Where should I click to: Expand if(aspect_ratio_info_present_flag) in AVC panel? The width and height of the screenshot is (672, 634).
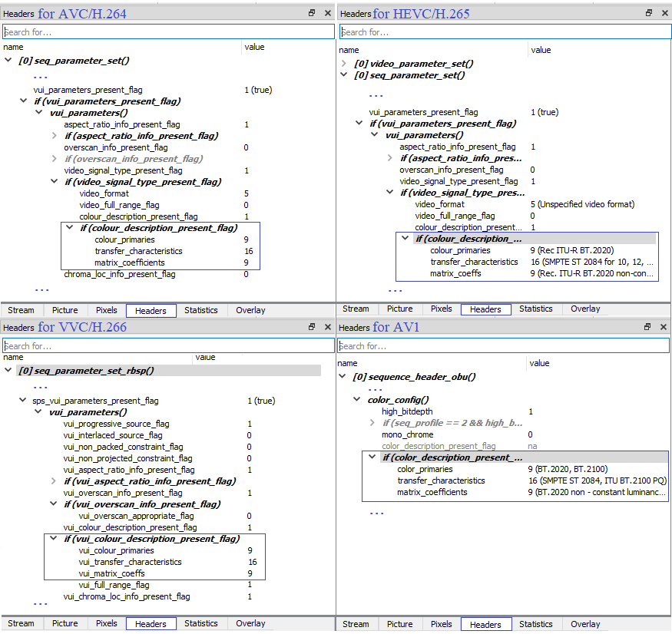(x=54, y=135)
